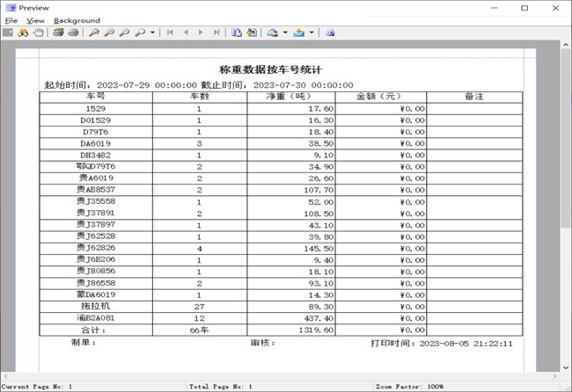Click the first gray toolbar icon beside binoculars

click(x=8, y=33)
